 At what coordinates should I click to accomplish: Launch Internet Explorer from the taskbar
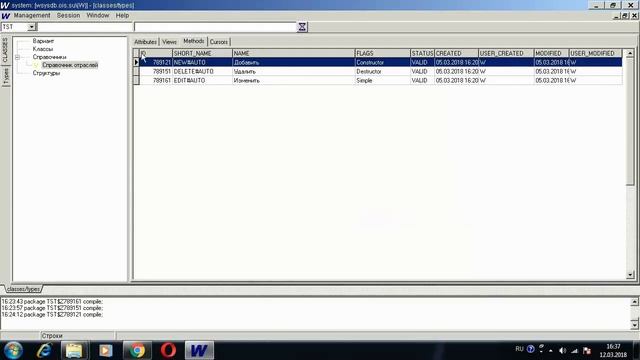tap(44, 350)
